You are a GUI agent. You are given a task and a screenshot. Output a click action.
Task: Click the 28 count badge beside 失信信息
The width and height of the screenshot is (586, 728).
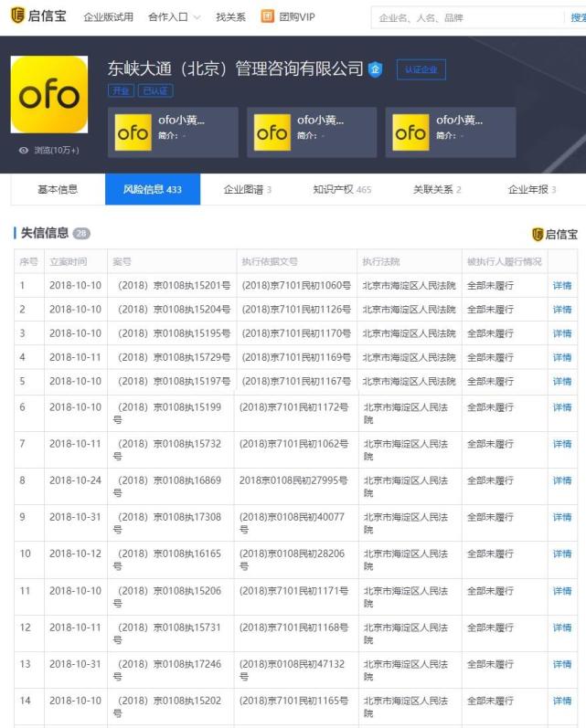[81, 234]
